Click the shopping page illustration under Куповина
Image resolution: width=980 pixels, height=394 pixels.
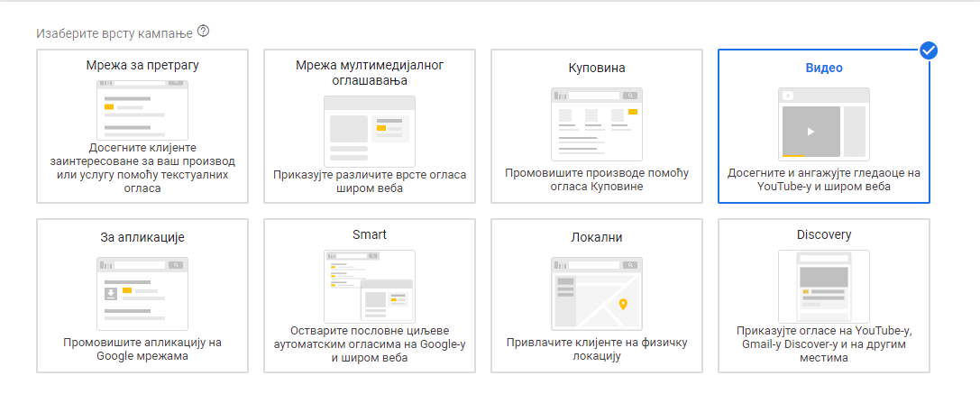pos(596,124)
